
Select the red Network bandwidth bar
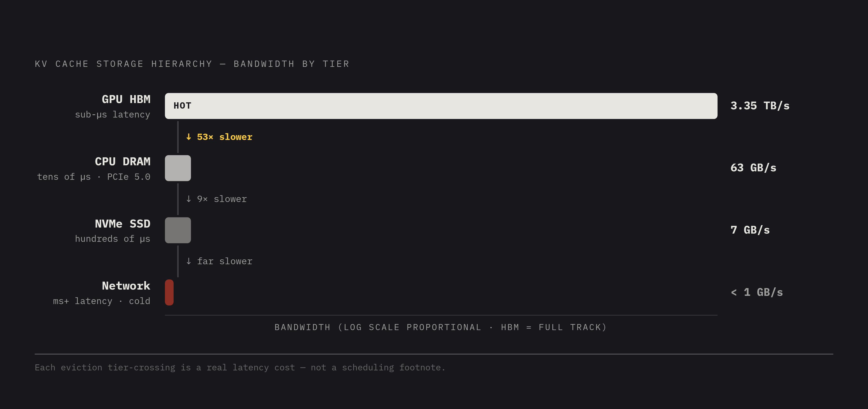coord(169,292)
